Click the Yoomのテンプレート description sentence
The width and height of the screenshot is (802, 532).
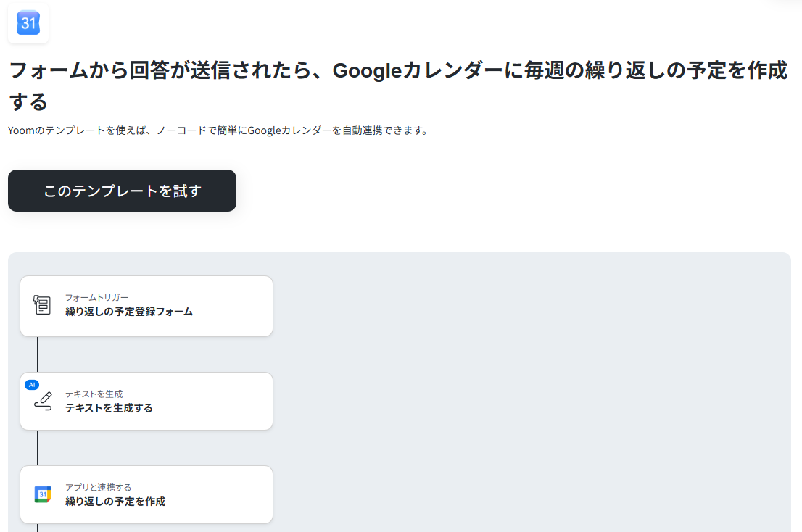point(218,130)
